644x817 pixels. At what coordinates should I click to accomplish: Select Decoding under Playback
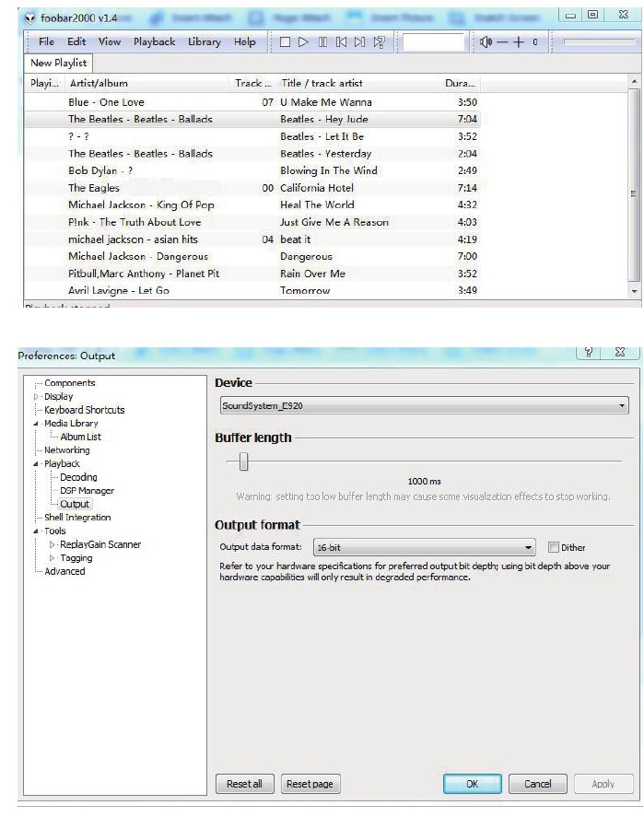[x=78, y=477]
